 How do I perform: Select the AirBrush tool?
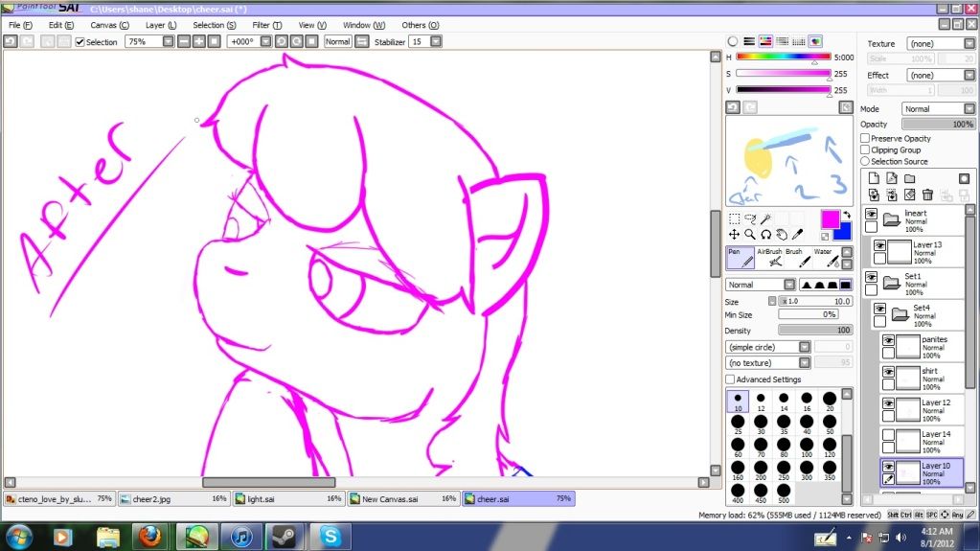(x=770, y=258)
